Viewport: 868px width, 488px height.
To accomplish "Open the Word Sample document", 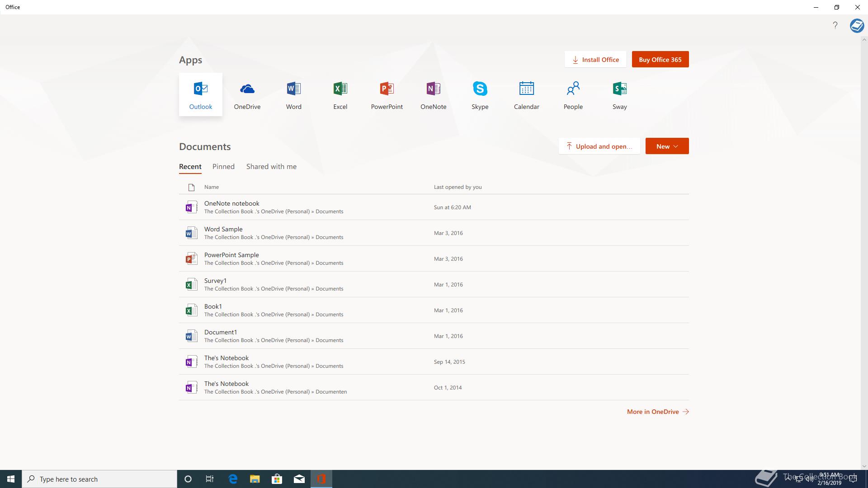I will pos(434,233).
